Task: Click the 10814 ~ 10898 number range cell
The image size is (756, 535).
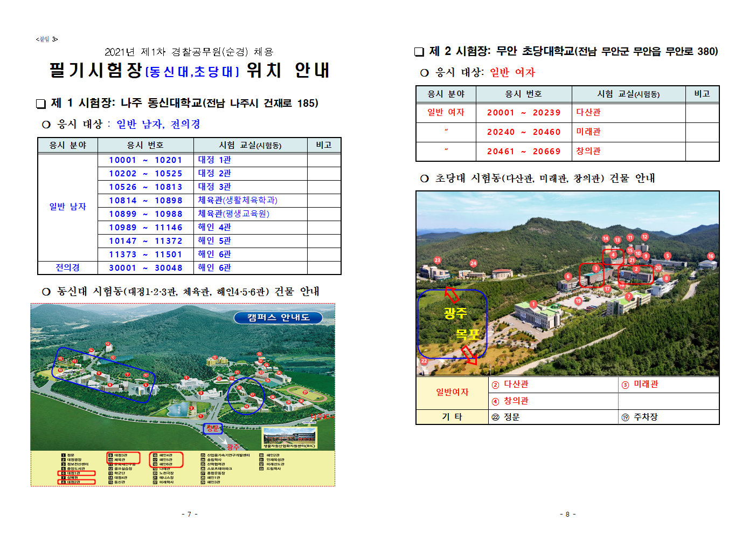Action: (x=145, y=201)
